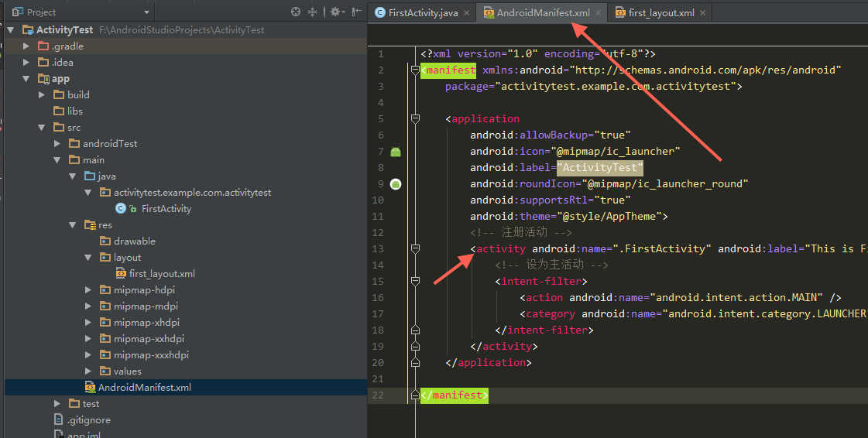Collapse the activity tag fold on line 13

coord(415,249)
